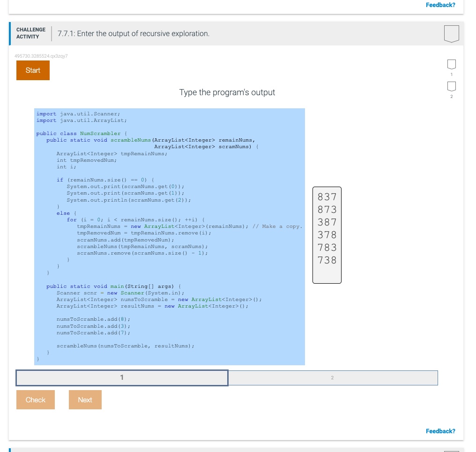
Task: Click the value 738 in the output box
Action: (327, 260)
